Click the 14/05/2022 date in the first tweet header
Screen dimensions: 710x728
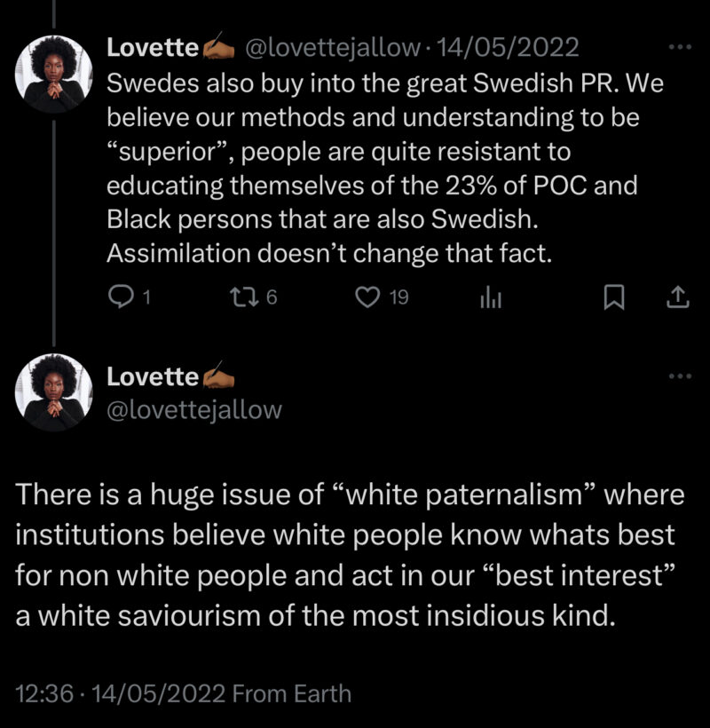point(503,48)
